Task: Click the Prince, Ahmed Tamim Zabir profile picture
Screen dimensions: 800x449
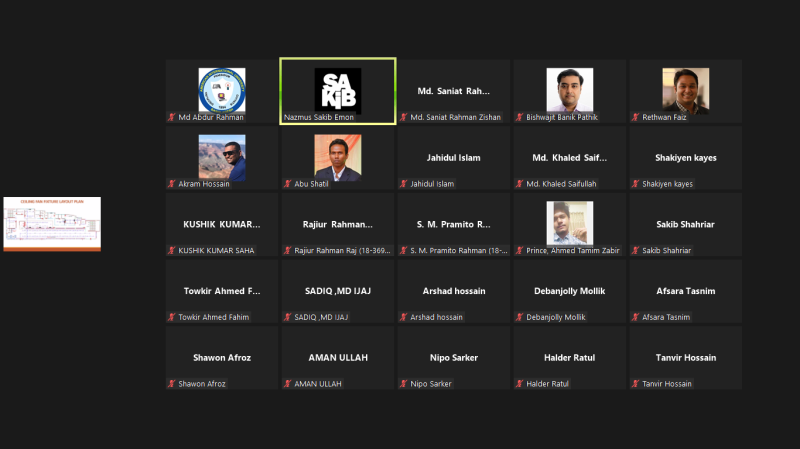Action: point(570,223)
